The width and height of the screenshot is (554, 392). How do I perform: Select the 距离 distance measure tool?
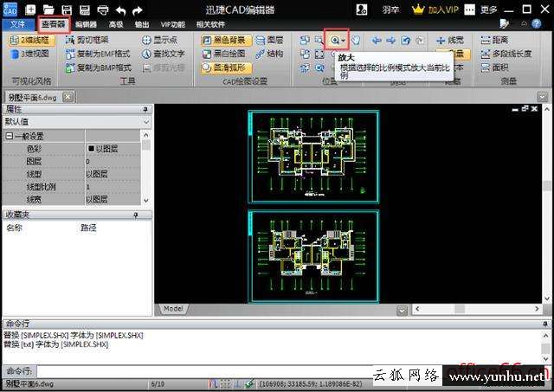494,40
